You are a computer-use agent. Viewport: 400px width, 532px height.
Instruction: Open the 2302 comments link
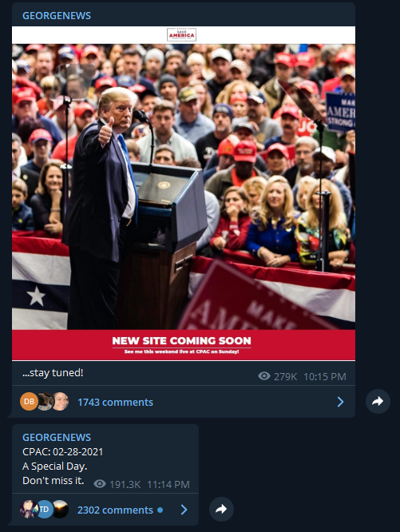(115, 510)
